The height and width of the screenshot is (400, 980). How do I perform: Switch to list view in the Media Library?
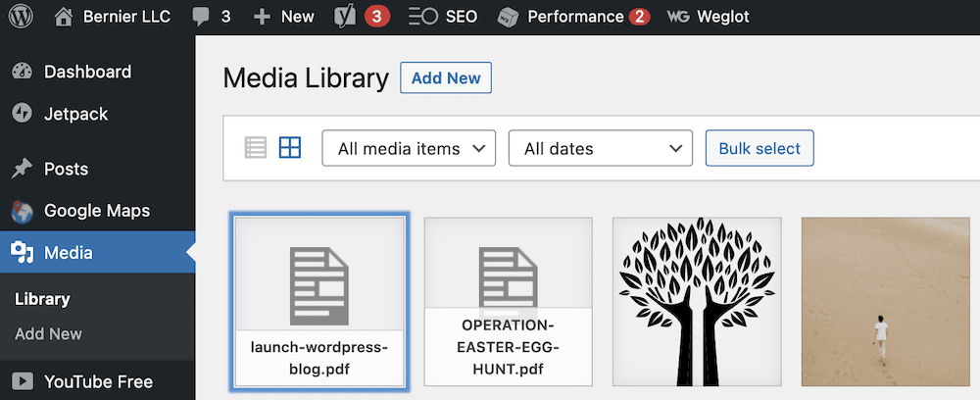(x=256, y=148)
